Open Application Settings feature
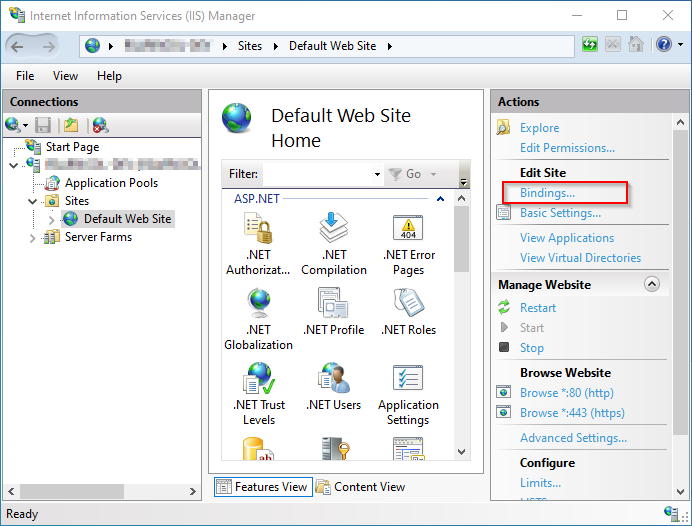Screen dimensions: 692x526 (x=408, y=394)
